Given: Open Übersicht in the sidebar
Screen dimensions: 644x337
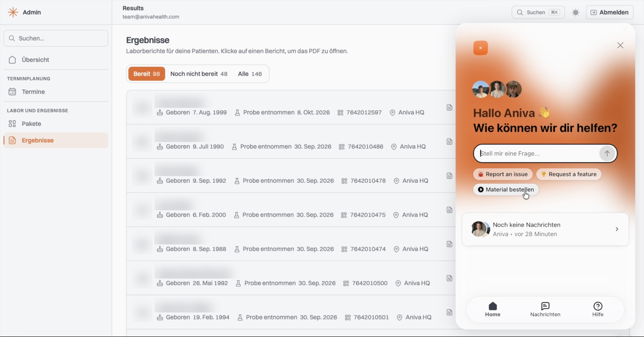Looking at the screenshot, I should pyautogui.click(x=56, y=60).
